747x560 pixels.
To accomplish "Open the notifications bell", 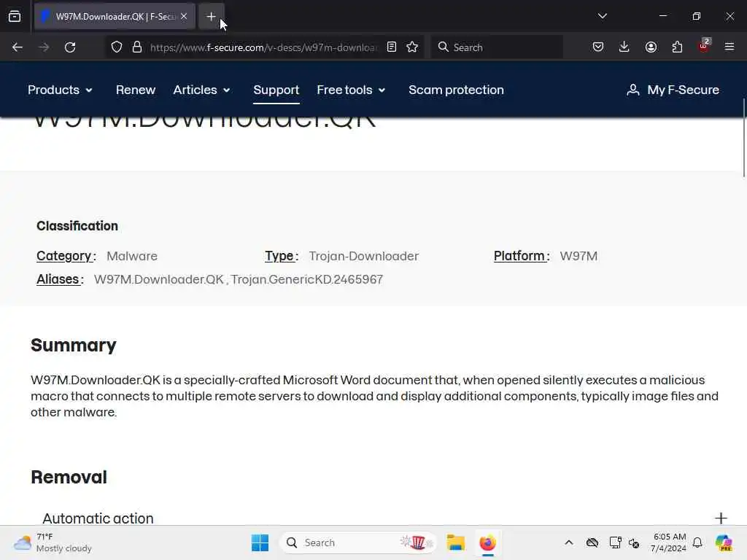I will 698,542.
